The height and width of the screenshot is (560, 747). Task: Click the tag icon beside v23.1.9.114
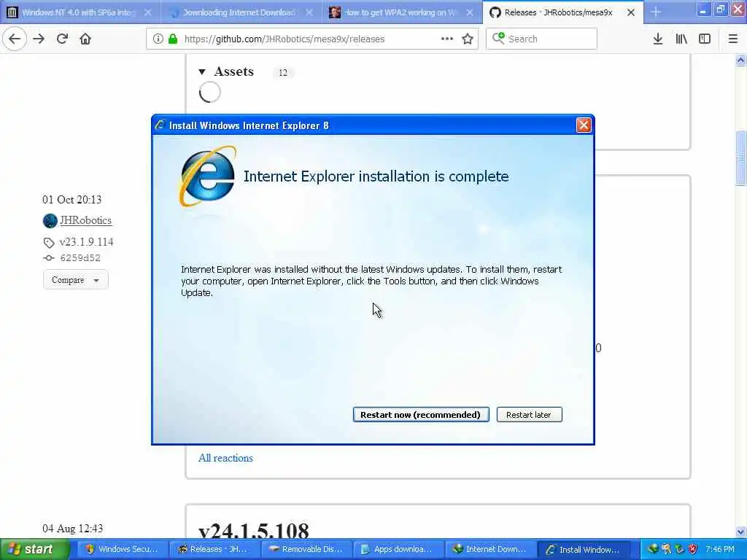(49, 243)
